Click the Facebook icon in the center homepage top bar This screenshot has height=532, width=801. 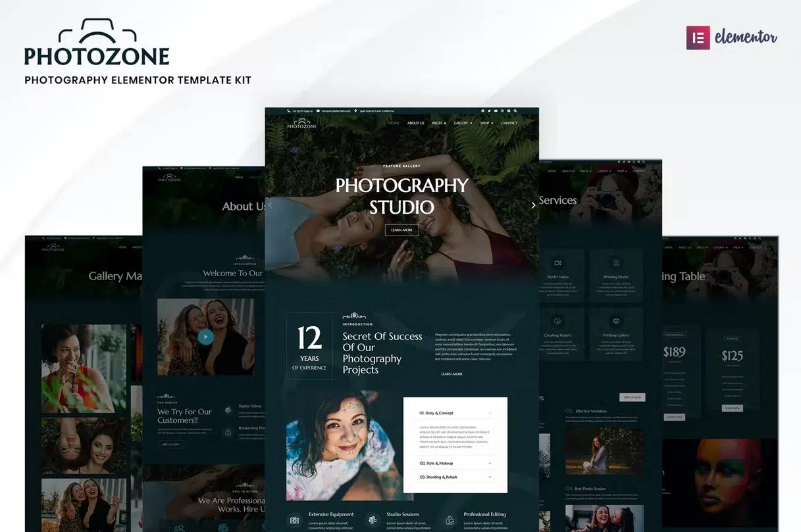(x=482, y=111)
